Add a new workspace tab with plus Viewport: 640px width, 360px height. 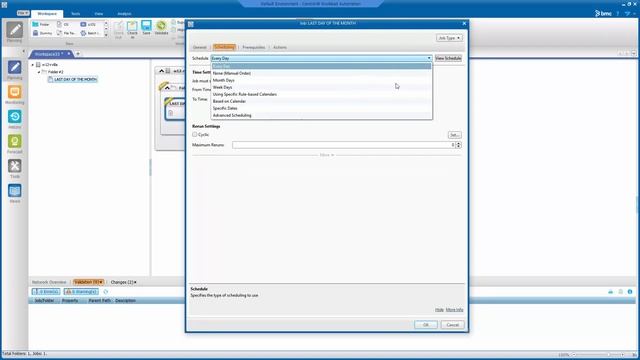click(x=78, y=53)
